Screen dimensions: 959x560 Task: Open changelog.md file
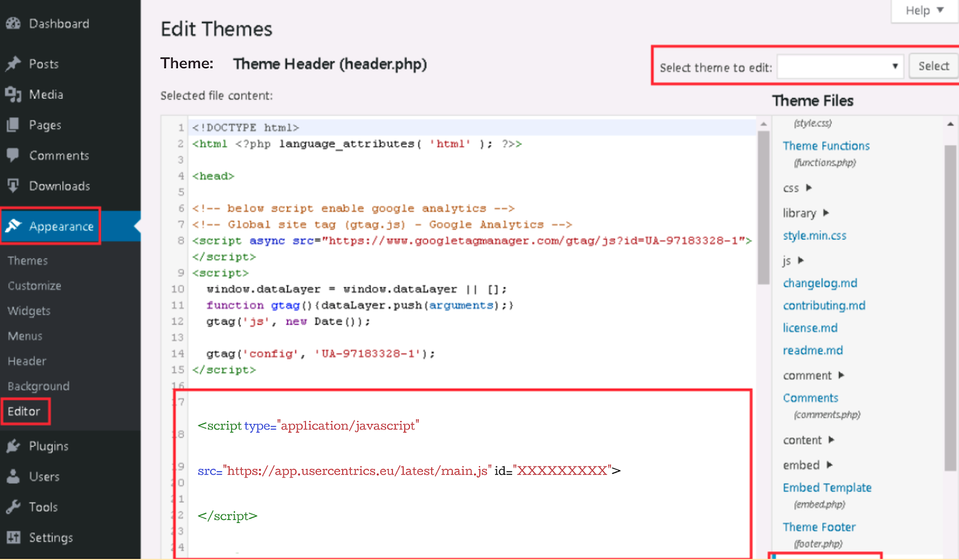820,283
